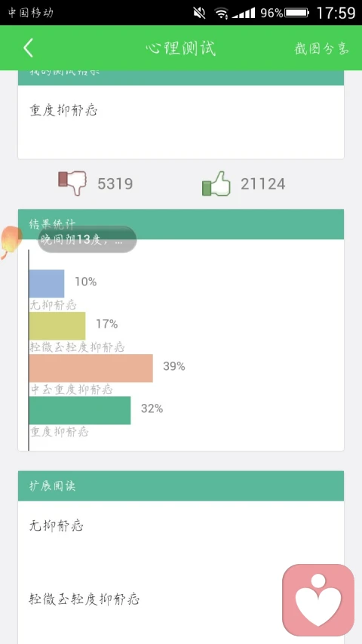Select the green 32% bar in chart
The width and height of the screenshot is (362, 644).
point(80,410)
